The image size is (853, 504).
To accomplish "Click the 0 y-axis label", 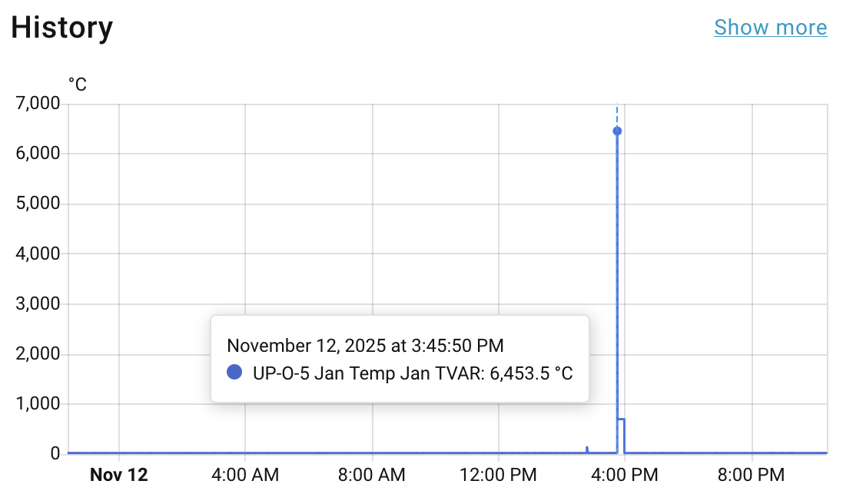I will click(x=55, y=453).
